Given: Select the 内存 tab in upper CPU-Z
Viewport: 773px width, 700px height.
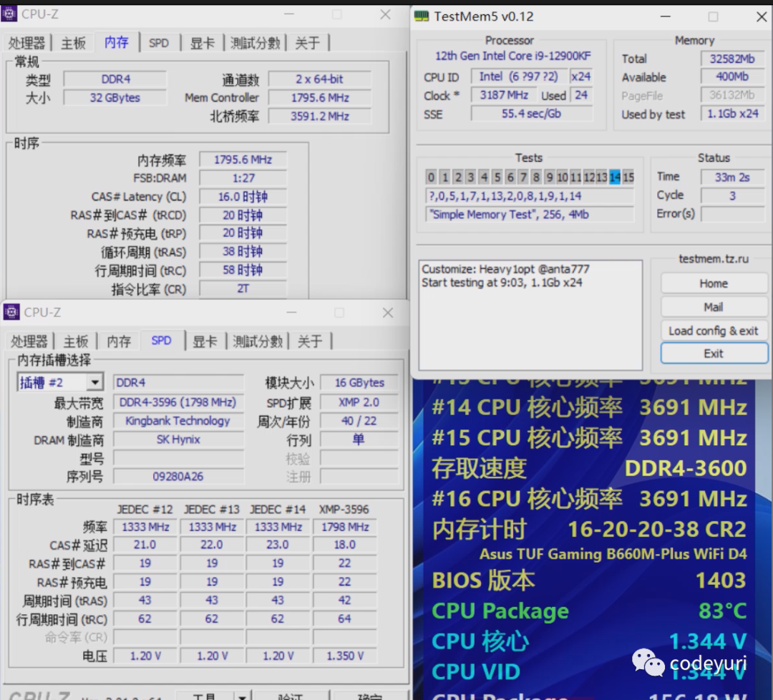Looking at the screenshot, I should [x=117, y=42].
